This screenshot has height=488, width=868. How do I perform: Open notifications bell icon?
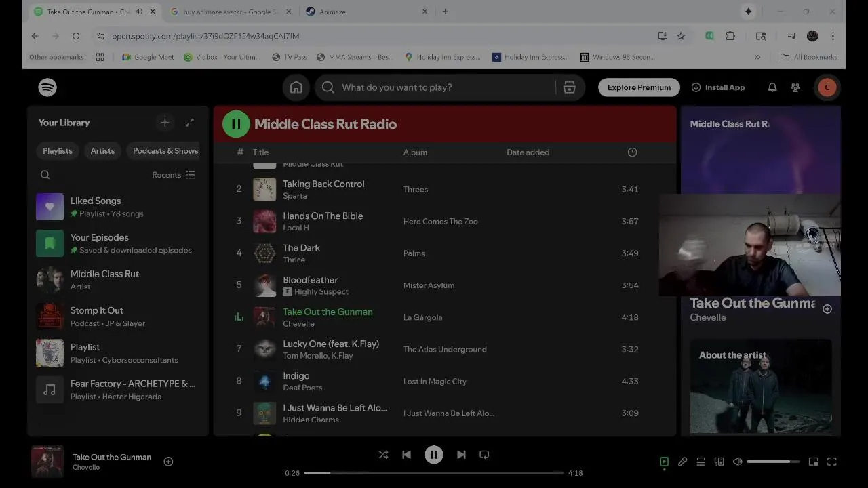click(x=772, y=87)
